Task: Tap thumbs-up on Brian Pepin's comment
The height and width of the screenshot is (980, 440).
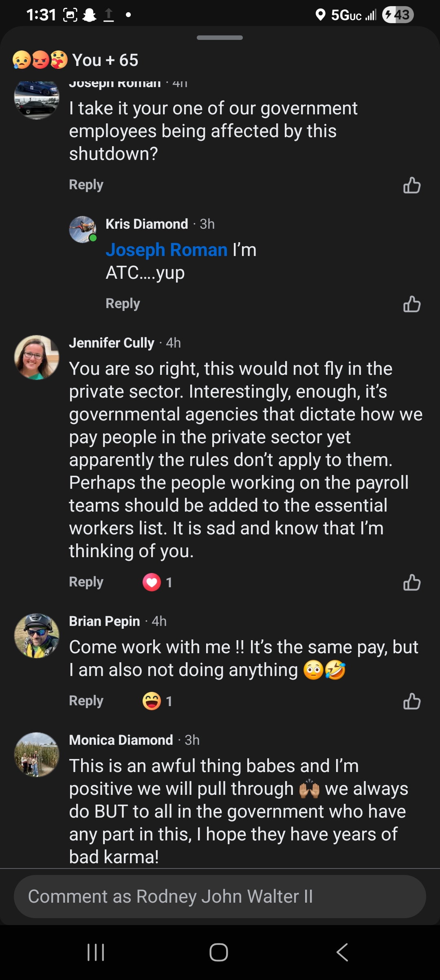Action: pyautogui.click(x=411, y=701)
